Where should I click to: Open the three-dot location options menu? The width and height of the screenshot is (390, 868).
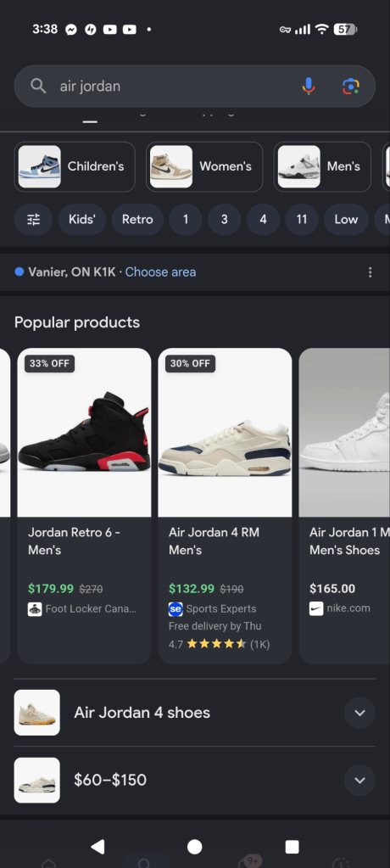click(370, 272)
